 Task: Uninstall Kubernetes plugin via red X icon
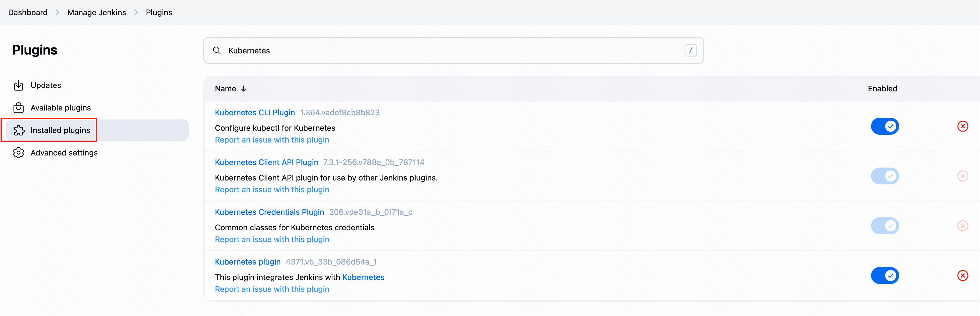[963, 276]
